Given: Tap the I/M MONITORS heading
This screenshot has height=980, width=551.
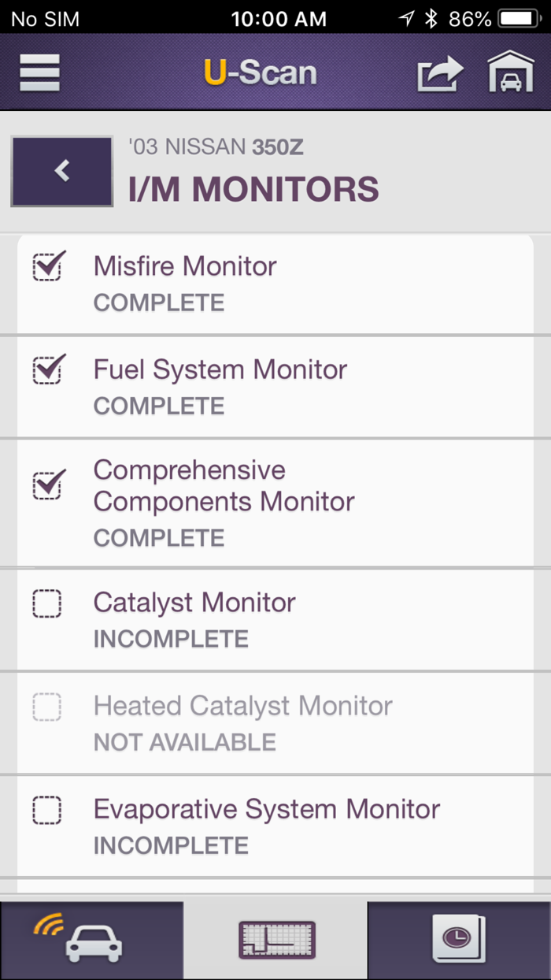Looking at the screenshot, I should (253, 190).
